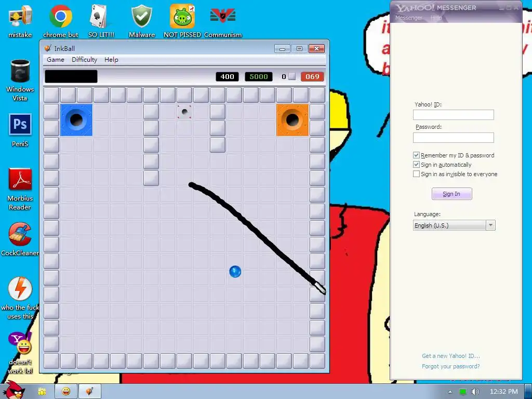The image size is (532, 399).
Task: Show hidden tray icons arrow
Action: click(450, 392)
